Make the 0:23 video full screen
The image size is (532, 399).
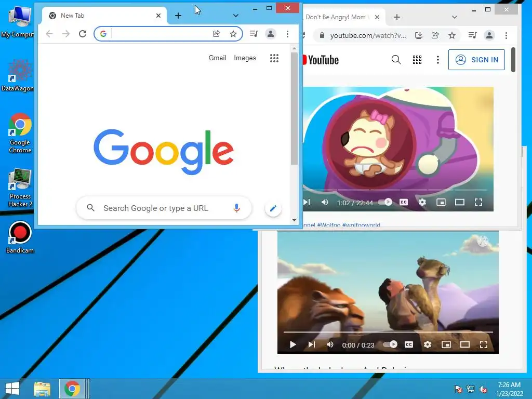[484, 345]
